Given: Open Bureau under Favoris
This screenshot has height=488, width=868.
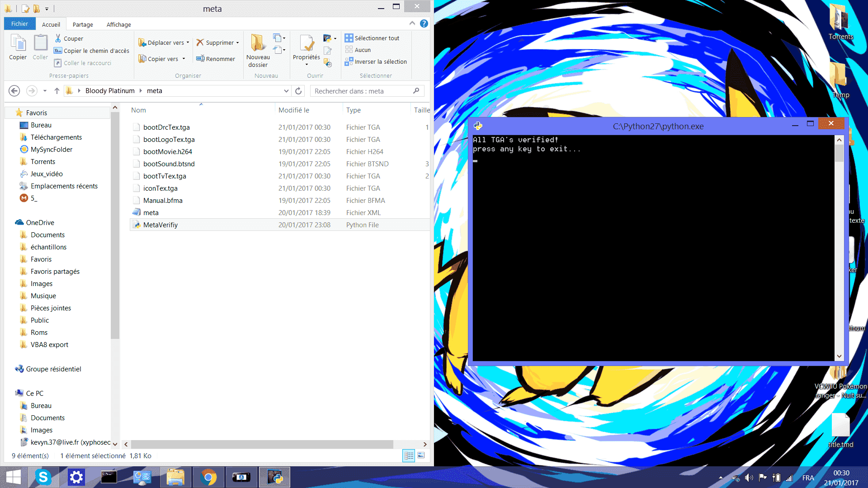Looking at the screenshot, I should (x=41, y=125).
